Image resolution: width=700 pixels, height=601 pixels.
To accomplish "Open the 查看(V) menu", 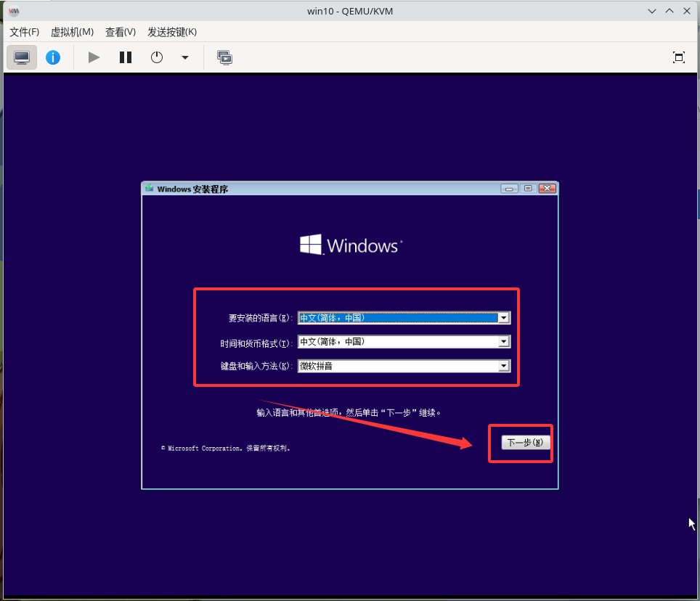I will click(121, 32).
